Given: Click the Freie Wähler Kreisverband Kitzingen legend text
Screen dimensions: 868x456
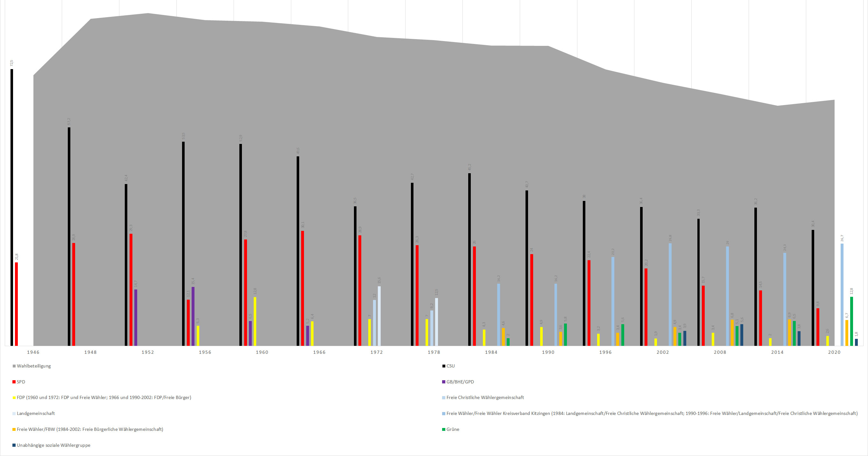Looking at the screenshot, I should [652, 414].
